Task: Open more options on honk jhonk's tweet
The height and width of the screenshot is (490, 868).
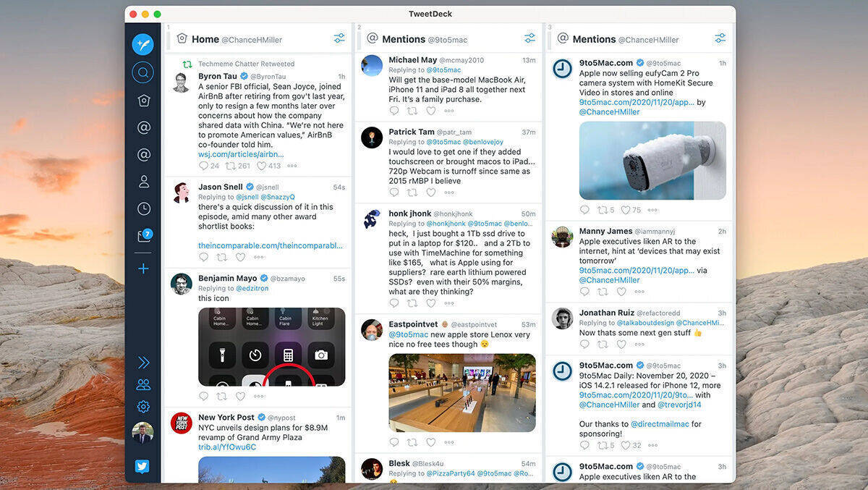Action: click(449, 303)
